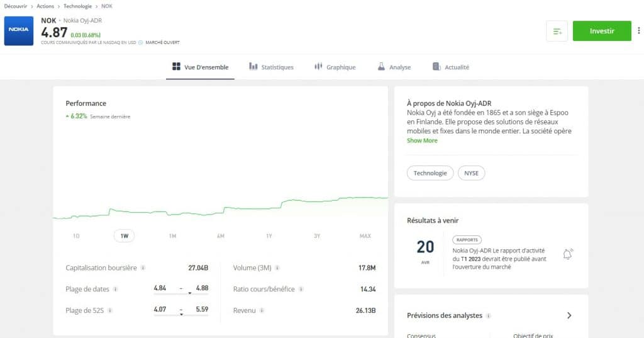Select the MAX chart period
This screenshot has width=644, height=338.
click(365, 236)
